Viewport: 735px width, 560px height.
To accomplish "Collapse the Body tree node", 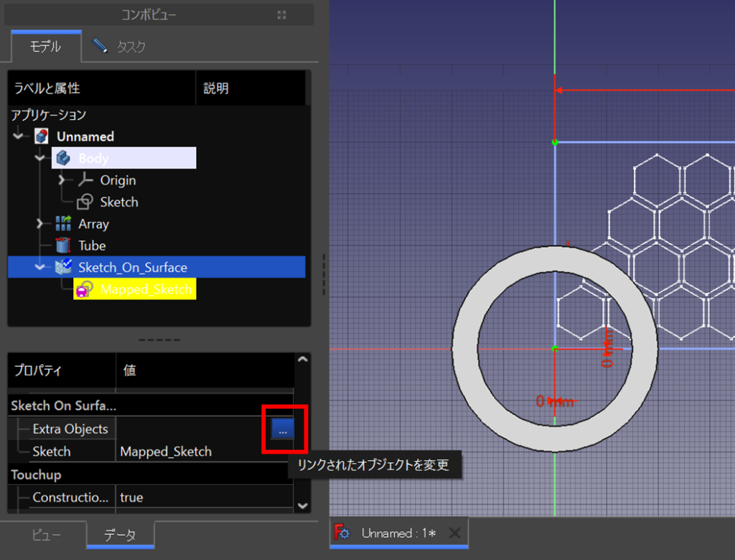I will tap(40, 158).
